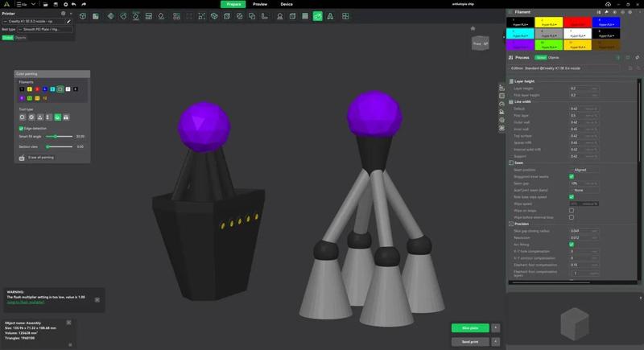
Task: Select the sphere brush tool type
Action: pyautogui.click(x=31, y=117)
